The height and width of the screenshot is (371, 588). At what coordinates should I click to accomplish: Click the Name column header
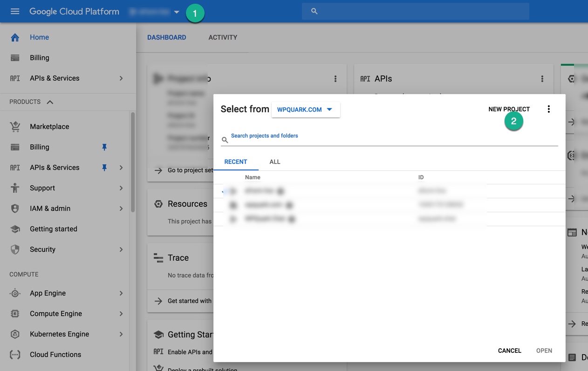[253, 177]
